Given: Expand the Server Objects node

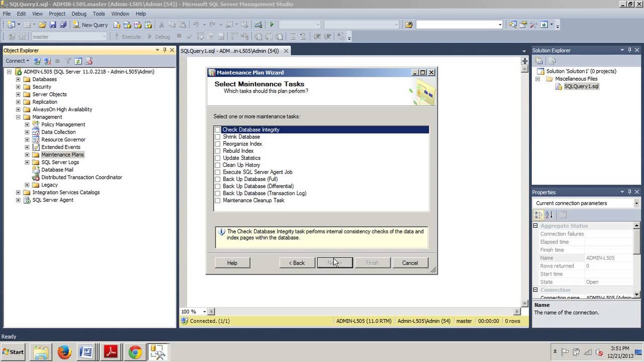Looking at the screenshot, I should [18, 95].
